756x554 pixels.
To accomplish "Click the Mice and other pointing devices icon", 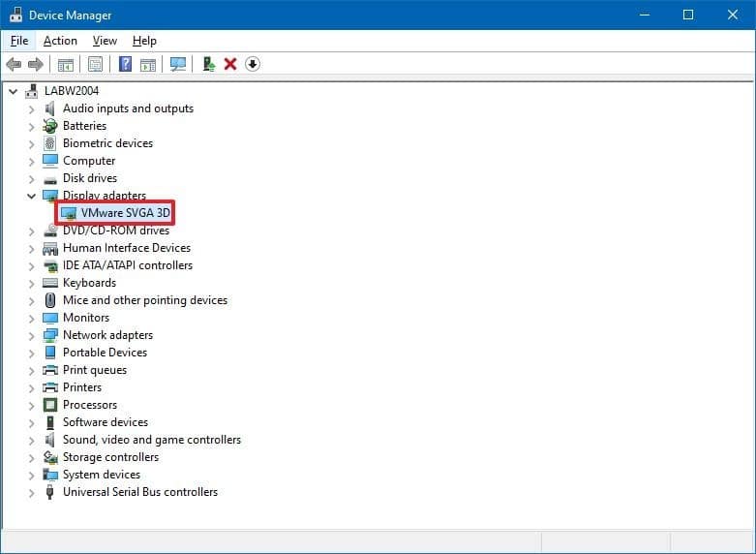I will coord(50,300).
